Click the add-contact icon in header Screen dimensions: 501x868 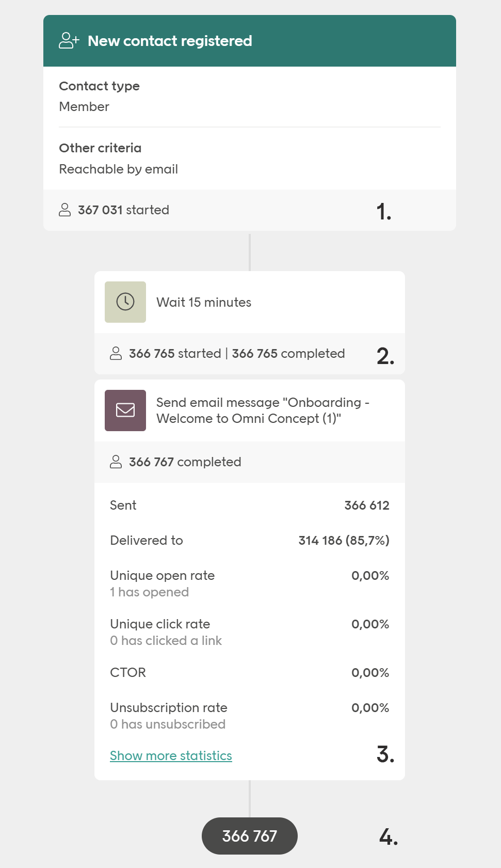pyautogui.click(x=69, y=41)
